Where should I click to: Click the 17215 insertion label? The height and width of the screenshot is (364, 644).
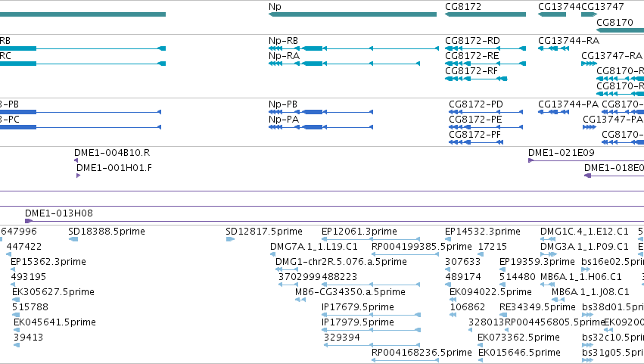pyautogui.click(x=493, y=247)
